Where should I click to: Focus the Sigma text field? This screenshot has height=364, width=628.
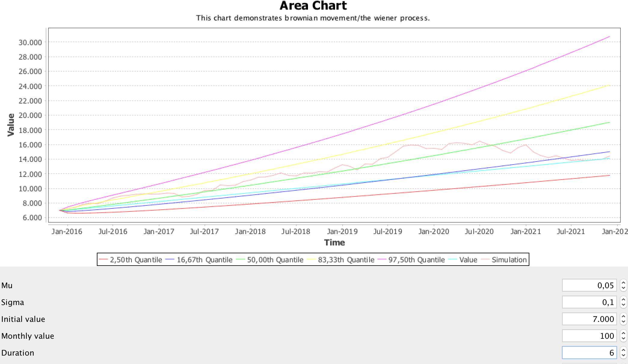(589, 302)
